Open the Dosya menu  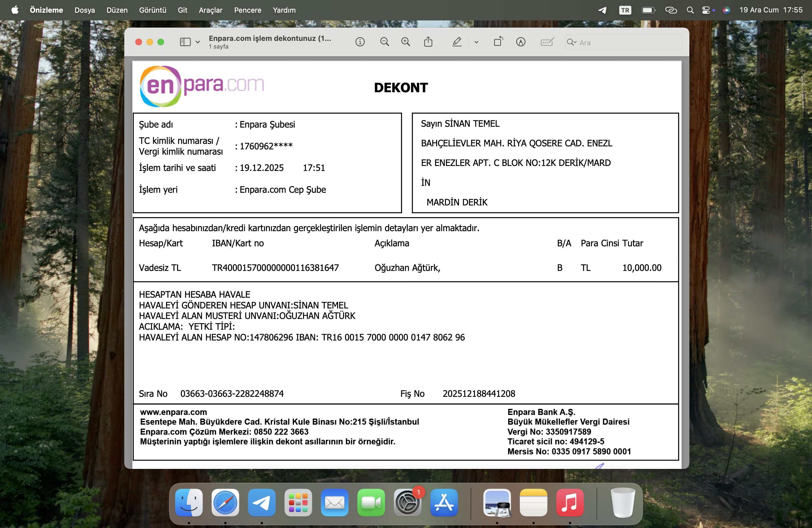pyautogui.click(x=85, y=10)
